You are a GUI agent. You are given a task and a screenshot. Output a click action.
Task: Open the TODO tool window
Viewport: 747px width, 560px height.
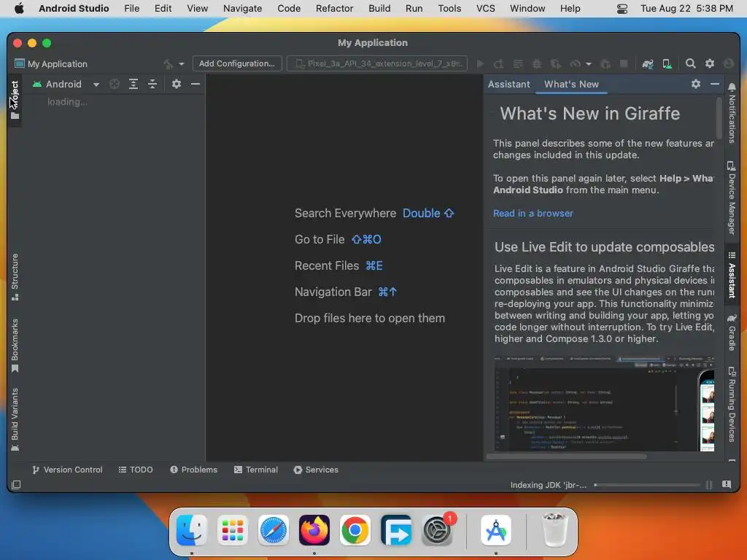[136, 470]
